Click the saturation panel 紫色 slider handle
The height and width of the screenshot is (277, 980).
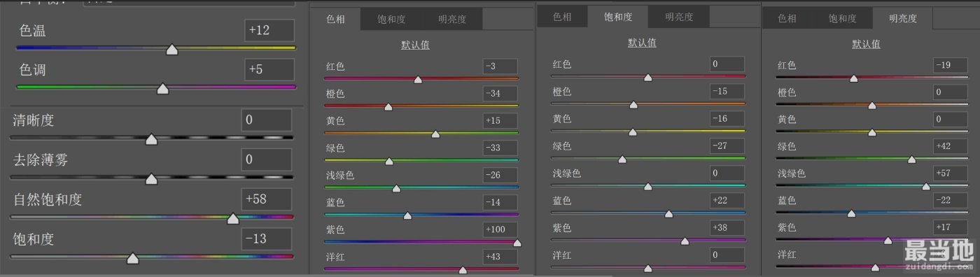(x=685, y=241)
